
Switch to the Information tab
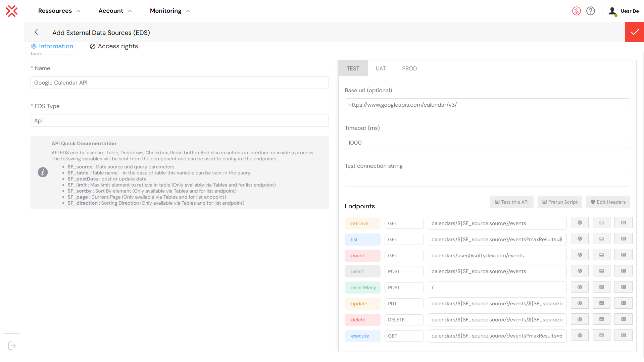(x=52, y=46)
